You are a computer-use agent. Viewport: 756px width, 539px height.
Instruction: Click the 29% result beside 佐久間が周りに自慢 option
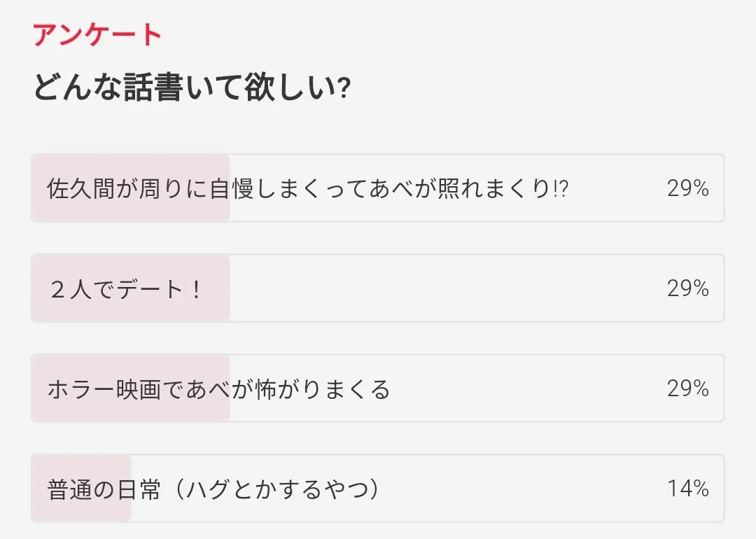tap(687, 188)
